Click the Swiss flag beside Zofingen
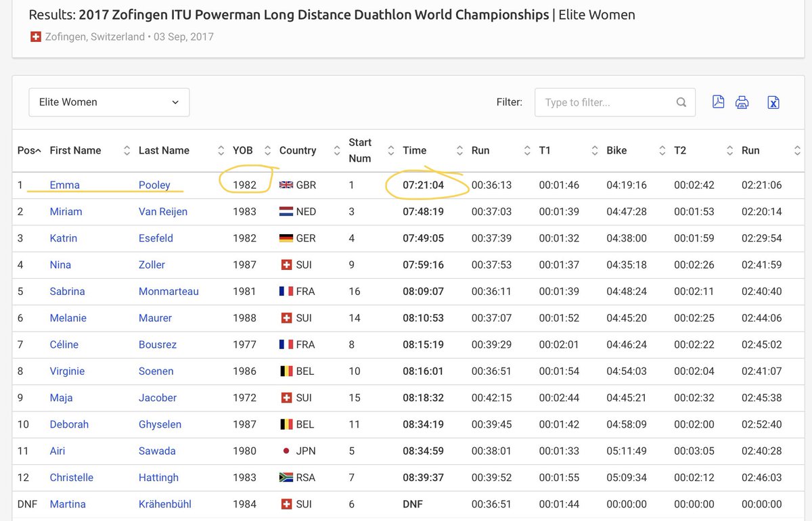Screen dimensions: 812x521 pyautogui.click(x=36, y=37)
